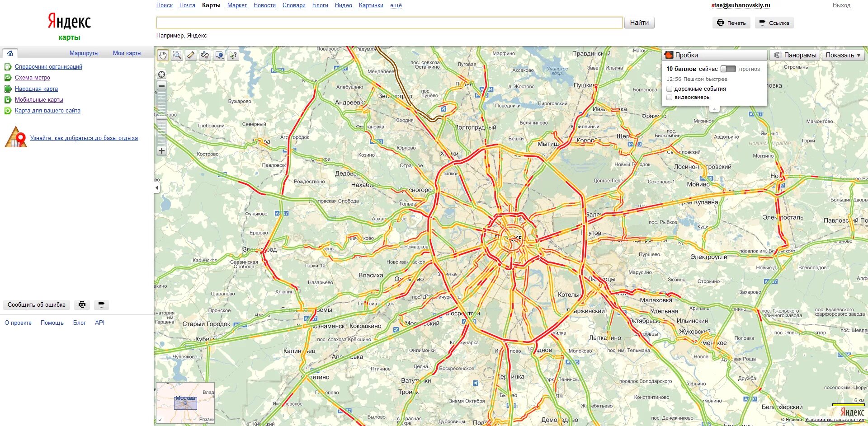The width and height of the screenshot is (868, 426).
Task: Switch to the Мои карты tab
Action: click(x=127, y=53)
